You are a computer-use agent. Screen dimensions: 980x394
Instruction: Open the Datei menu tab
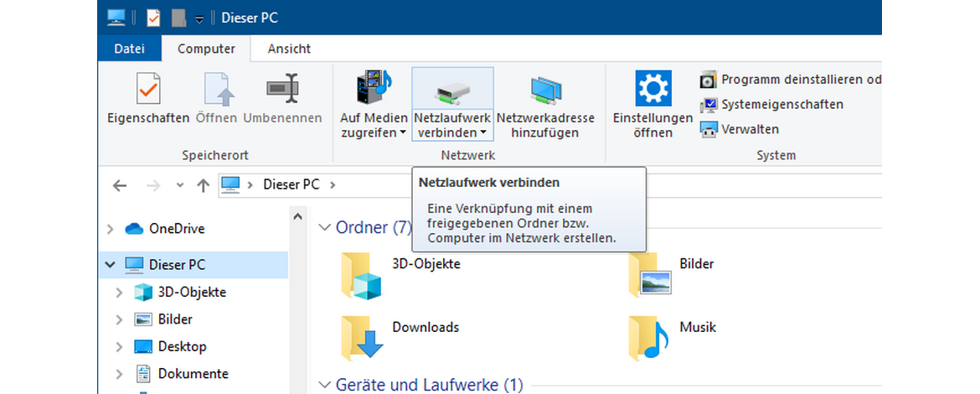129,49
